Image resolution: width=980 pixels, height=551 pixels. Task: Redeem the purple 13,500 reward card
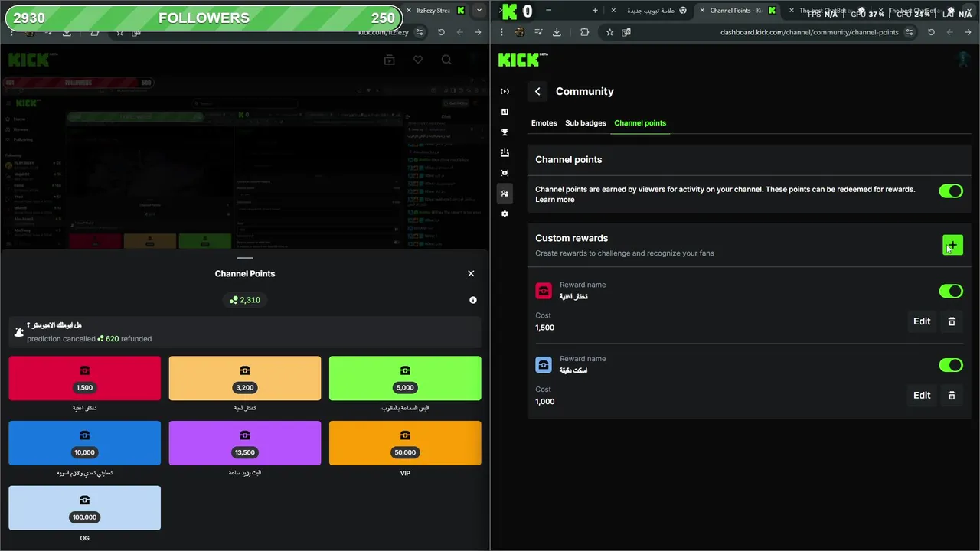click(x=245, y=443)
